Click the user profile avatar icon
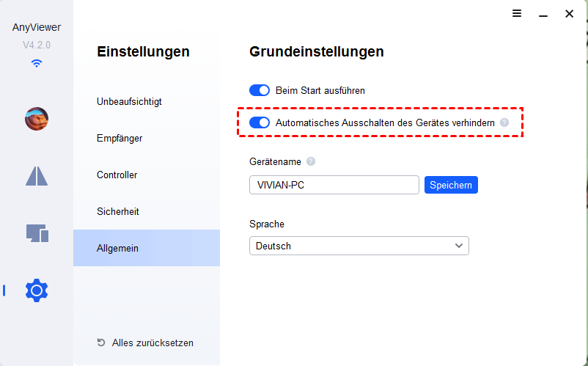The image size is (588, 366). [37, 119]
